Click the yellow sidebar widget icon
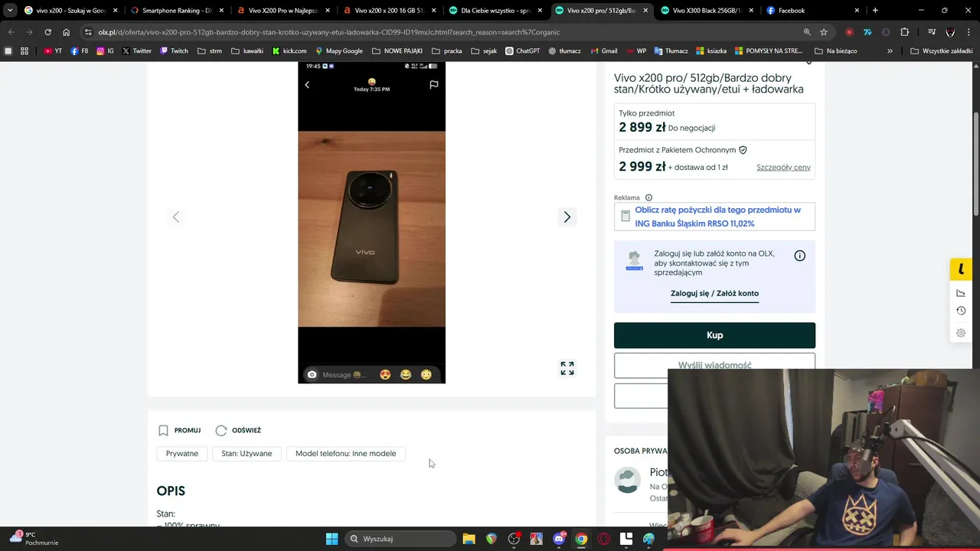Screen dimensions: 980x551 961,269
